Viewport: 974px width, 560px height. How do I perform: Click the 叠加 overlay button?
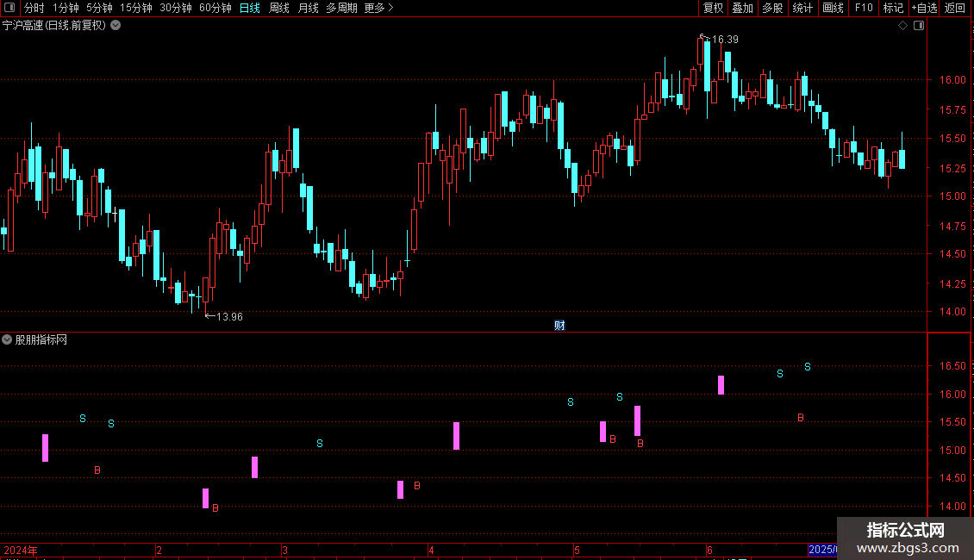point(742,8)
